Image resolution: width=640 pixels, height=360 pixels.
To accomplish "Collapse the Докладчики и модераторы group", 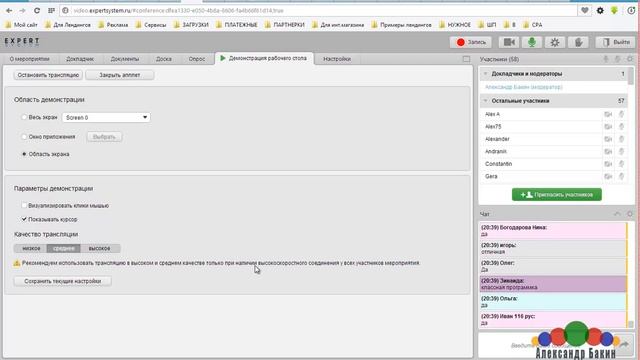I will click(x=486, y=74).
